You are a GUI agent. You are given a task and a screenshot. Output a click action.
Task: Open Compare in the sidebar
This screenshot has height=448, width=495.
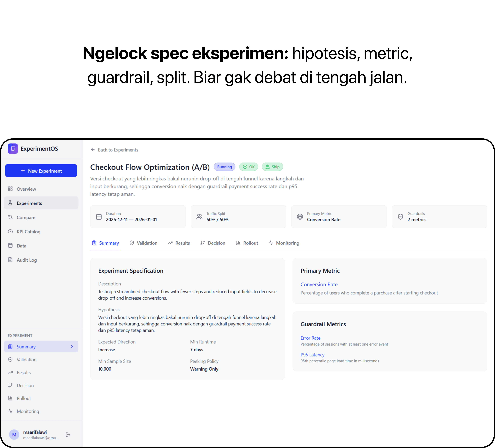click(26, 218)
